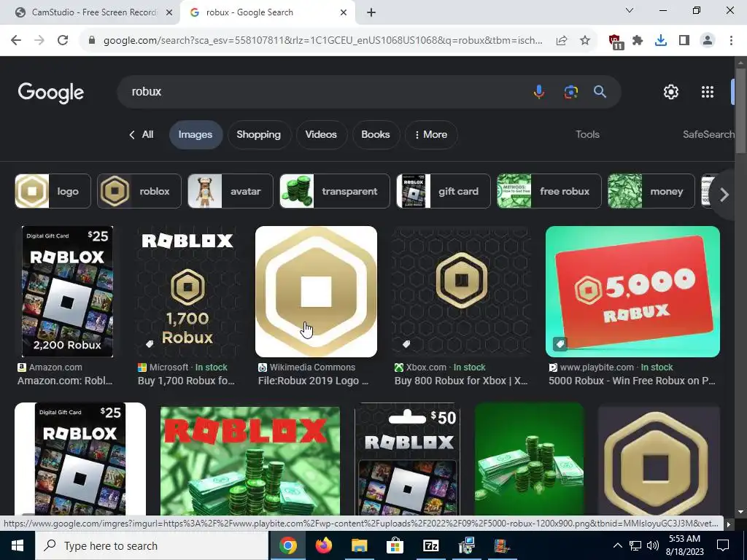747x560 pixels.
Task: Click the browser forward arrow
Action: [x=39, y=41]
